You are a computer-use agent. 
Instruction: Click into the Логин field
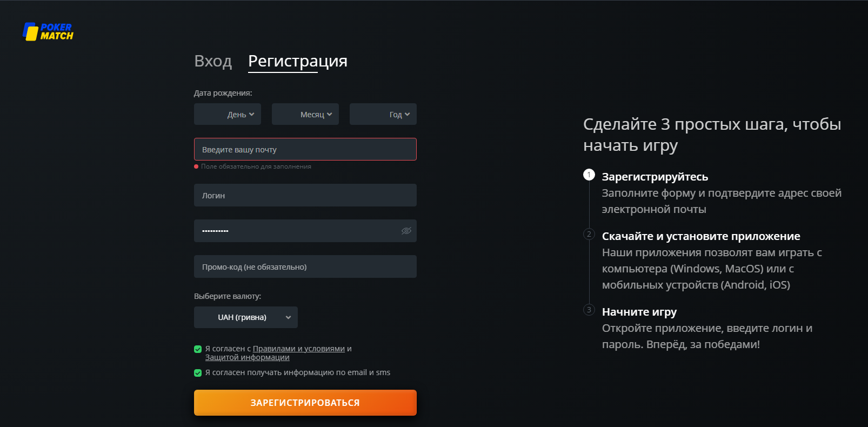(x=305, y=195)
